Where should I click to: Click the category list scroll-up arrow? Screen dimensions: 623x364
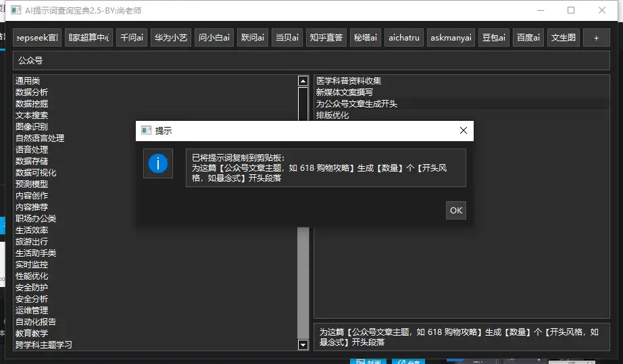(x=303, y=81)
